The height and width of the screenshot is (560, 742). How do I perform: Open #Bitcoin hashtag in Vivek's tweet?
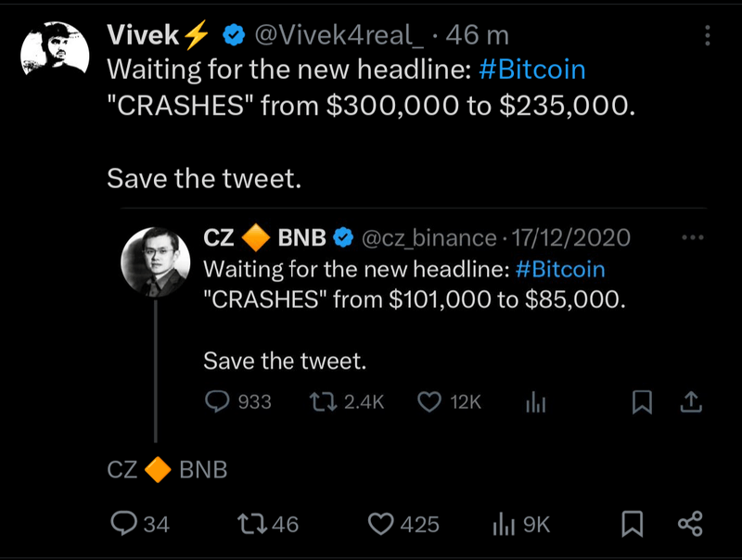point(532,70)
